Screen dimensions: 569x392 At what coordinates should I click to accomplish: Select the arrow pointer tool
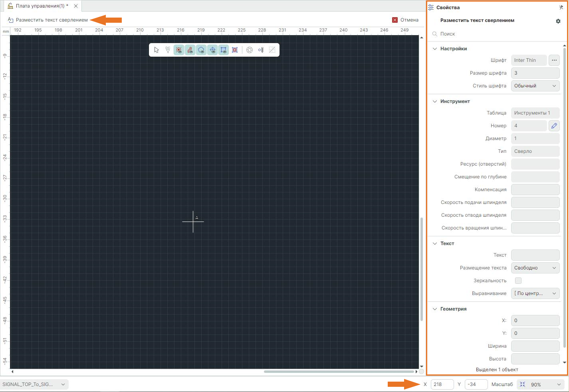(157, 50)
